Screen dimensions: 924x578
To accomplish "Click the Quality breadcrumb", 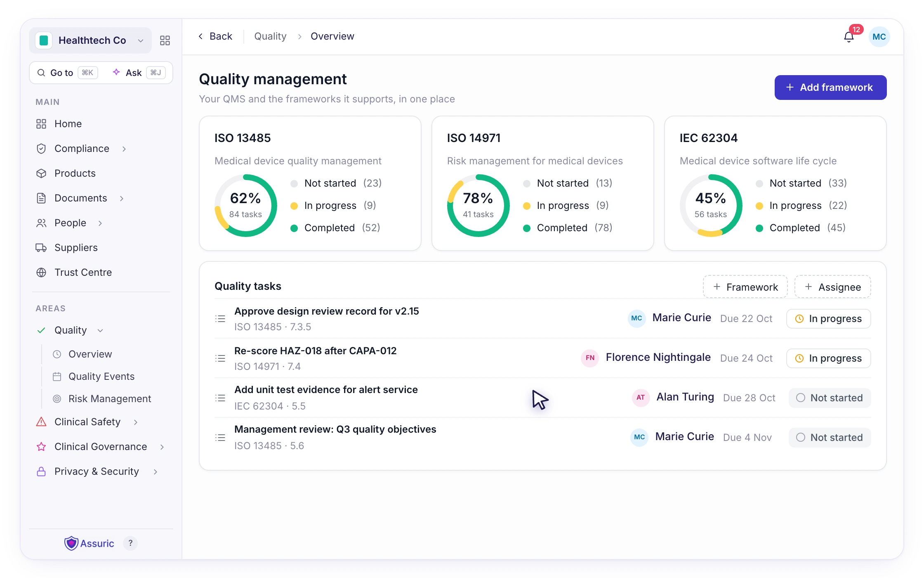I will (x=270, y=36).
